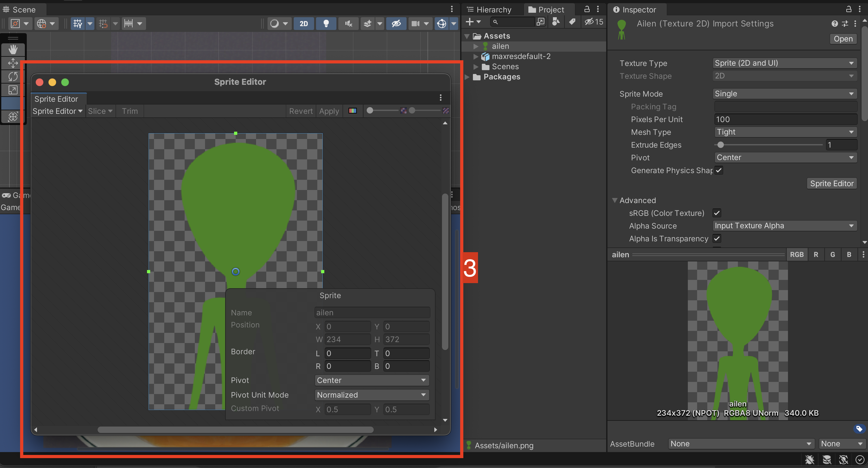Screen dimensions: 868x468
Task: Toggle 2D scene view mode
Action: coord(304,23)
